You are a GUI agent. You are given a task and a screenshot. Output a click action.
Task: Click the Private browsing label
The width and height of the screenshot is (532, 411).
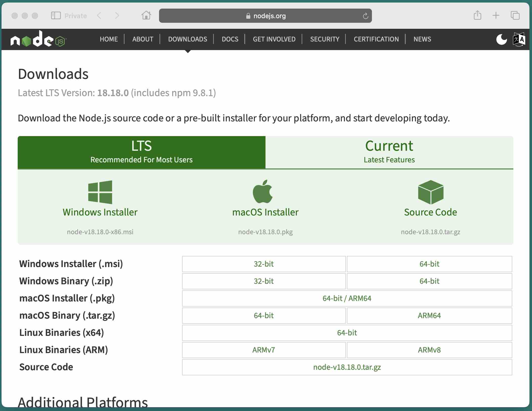tap(76, 16)
